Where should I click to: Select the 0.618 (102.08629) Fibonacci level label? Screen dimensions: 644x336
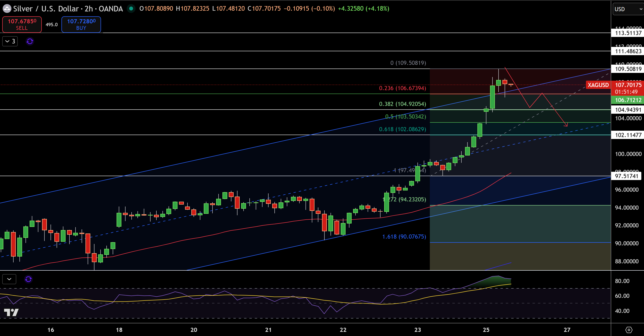403,129
